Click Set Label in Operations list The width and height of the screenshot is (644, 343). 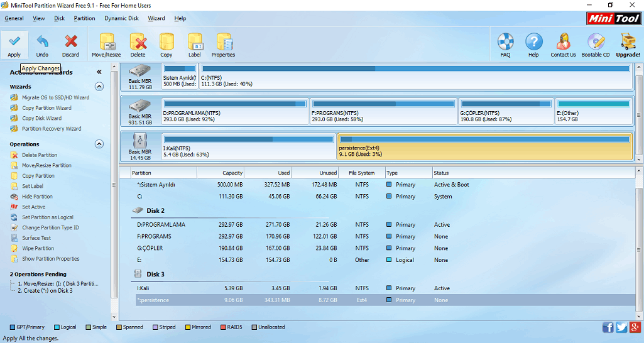[33, 186]
